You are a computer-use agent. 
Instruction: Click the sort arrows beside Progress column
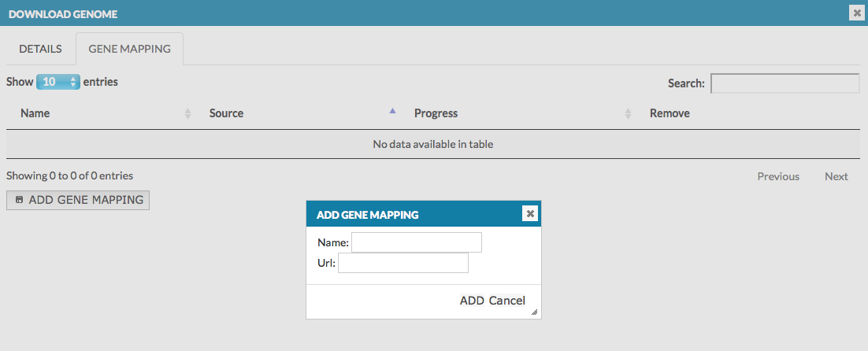point(628,113)
